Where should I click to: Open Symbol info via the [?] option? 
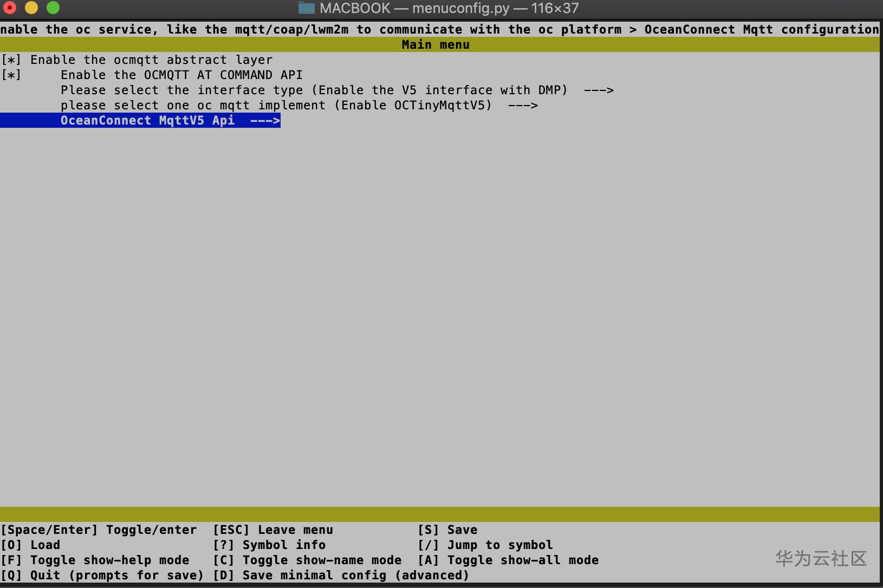point(270,545)
